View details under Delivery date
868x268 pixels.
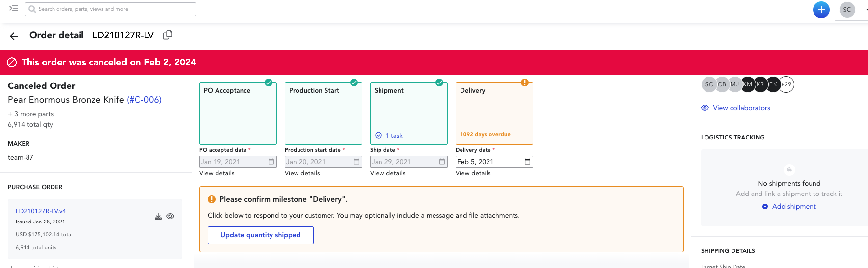473,173
